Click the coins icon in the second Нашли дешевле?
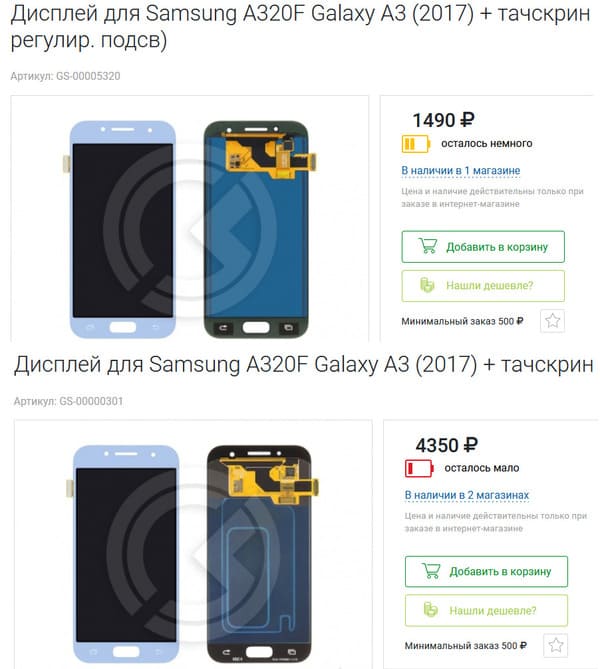 click(430, 610)
